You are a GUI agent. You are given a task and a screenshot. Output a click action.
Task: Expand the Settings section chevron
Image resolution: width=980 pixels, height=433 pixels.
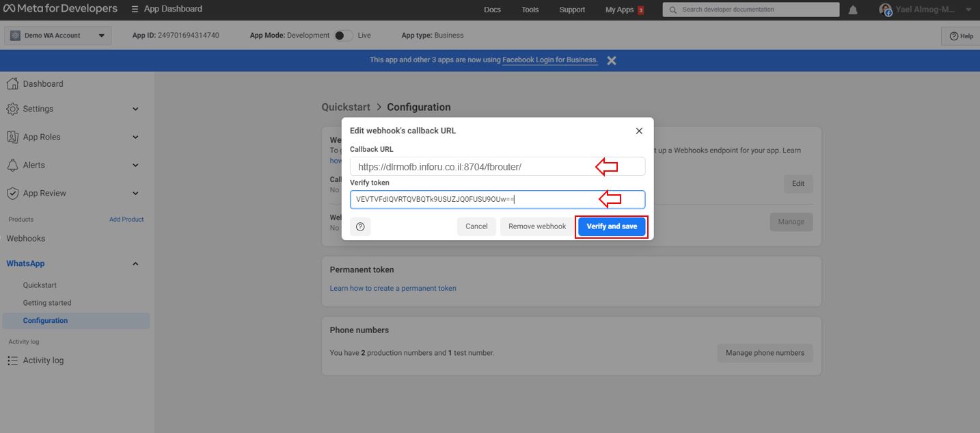coord(135,109)
